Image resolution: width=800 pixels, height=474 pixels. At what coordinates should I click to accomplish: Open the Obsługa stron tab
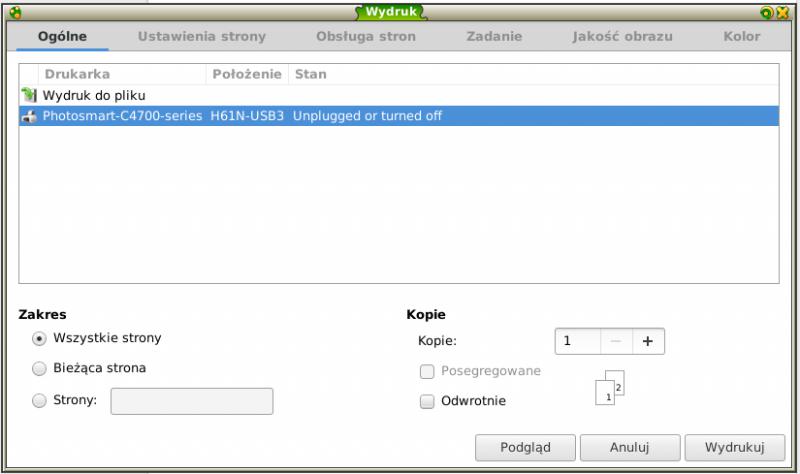coord(366,36)
